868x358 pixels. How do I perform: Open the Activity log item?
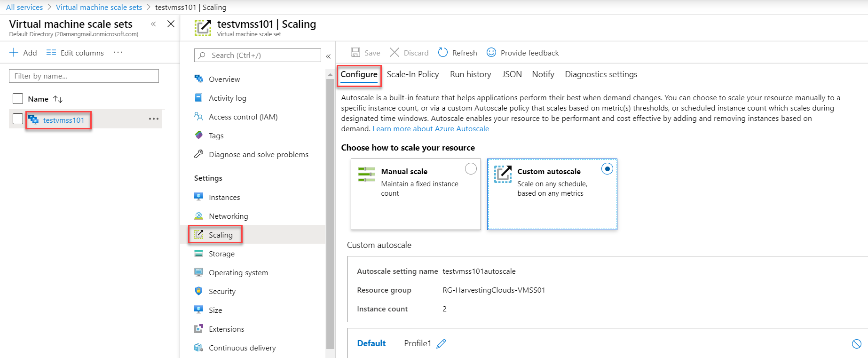pyautogui.click(x=228, y=98)
